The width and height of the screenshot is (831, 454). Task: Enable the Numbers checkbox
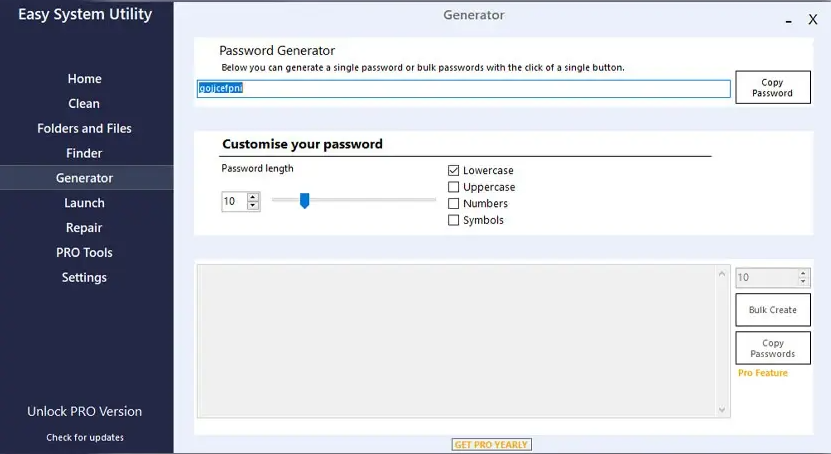[x=454, y=204]
